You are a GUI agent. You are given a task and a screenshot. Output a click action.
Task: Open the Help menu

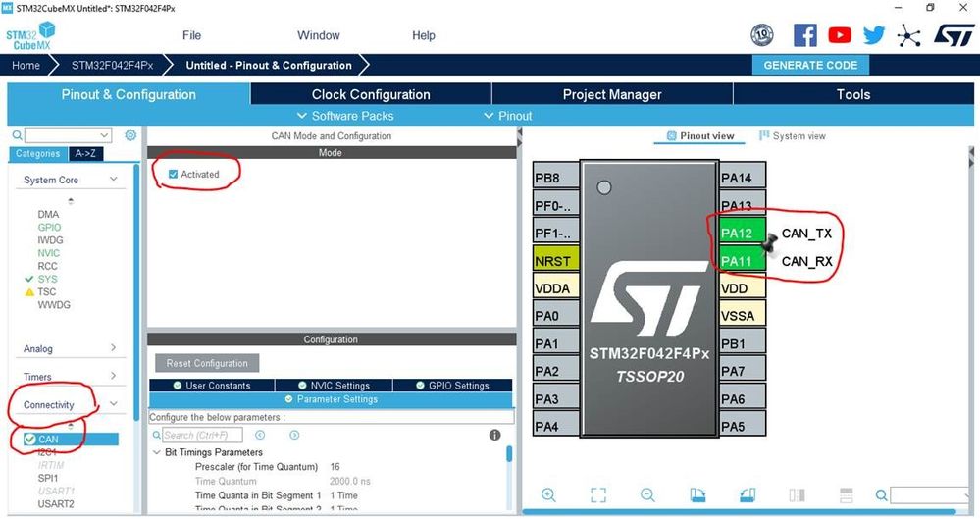pyautogui.click(x=423, y=35)
